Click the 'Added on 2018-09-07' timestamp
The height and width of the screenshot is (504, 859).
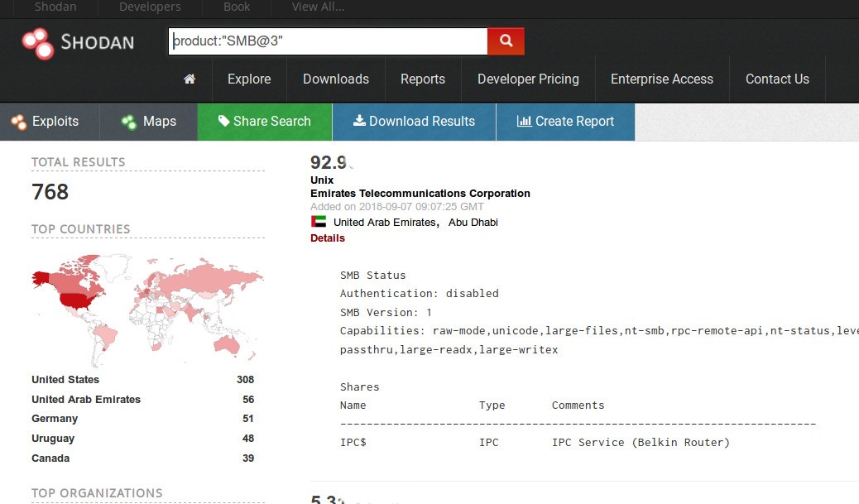coord(396,207)
